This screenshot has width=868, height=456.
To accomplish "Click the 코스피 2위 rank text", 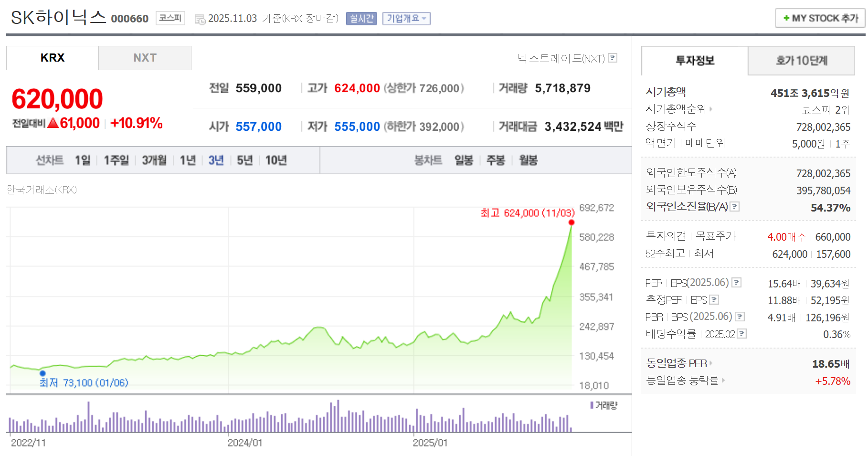I will pos(826,110).
